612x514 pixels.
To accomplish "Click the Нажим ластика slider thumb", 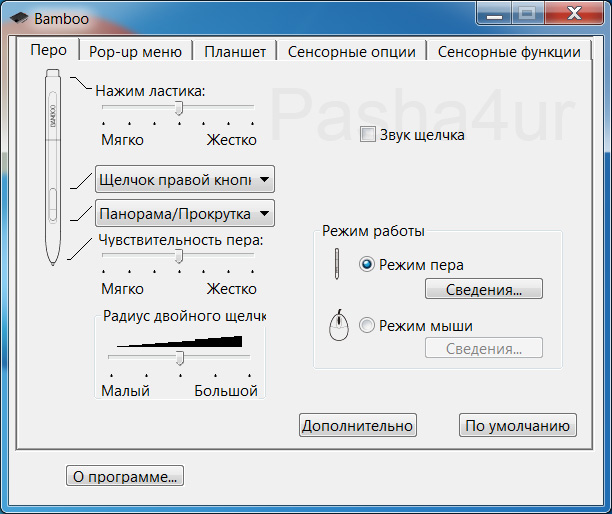I will click(x=179, y=108).
